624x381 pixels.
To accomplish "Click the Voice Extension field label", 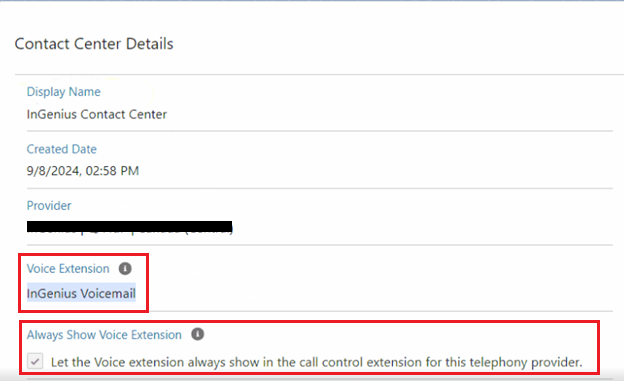I will click(x=68, y=269).
